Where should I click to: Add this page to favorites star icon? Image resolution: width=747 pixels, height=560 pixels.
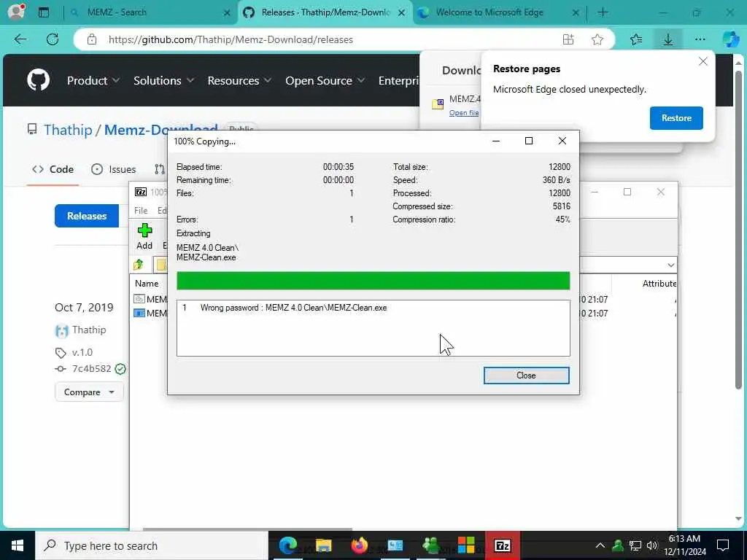pos(597,39)
